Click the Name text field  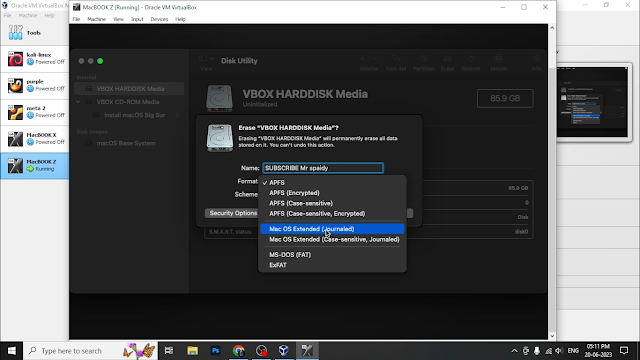point(323,168)
